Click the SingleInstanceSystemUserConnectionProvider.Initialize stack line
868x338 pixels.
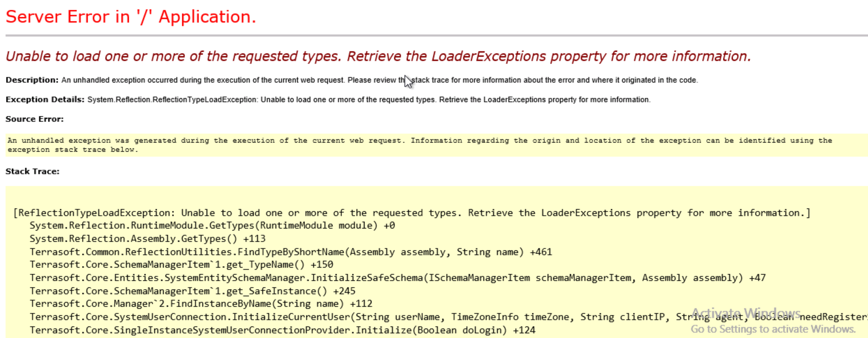coord(283,330)
